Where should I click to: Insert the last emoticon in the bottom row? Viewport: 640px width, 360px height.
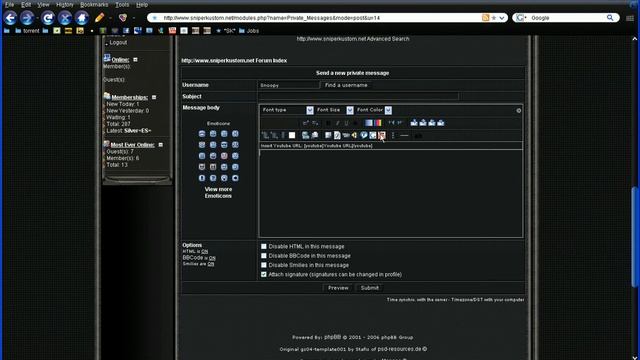pos(235,178)
